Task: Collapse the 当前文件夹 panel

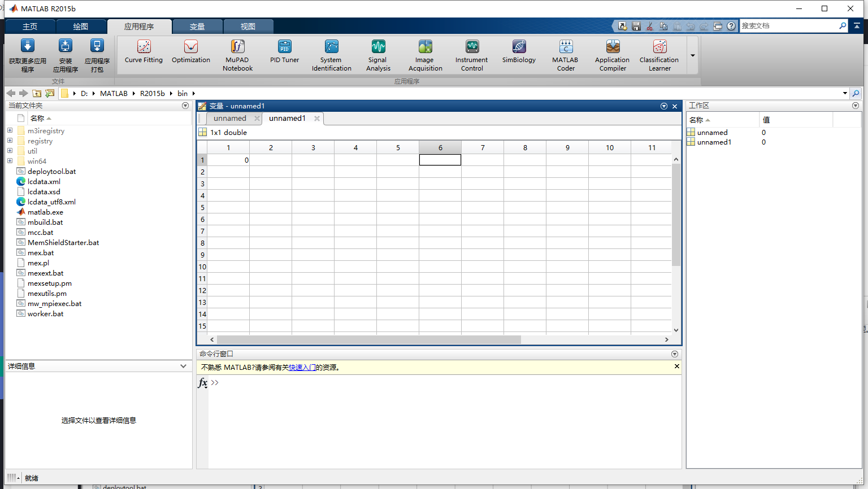Action: (x=185, y=106)
